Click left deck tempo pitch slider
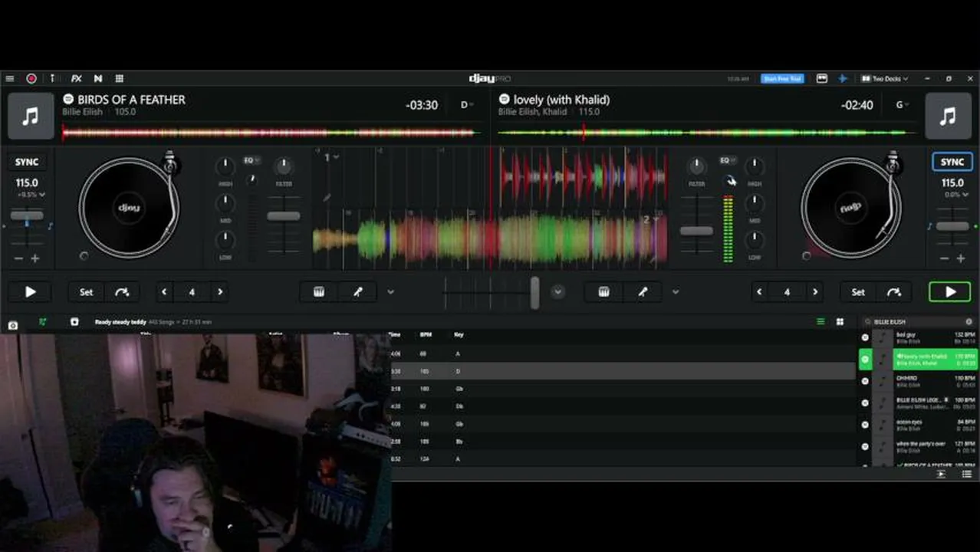Screen dimensions: 980x552 click(27, 217)
